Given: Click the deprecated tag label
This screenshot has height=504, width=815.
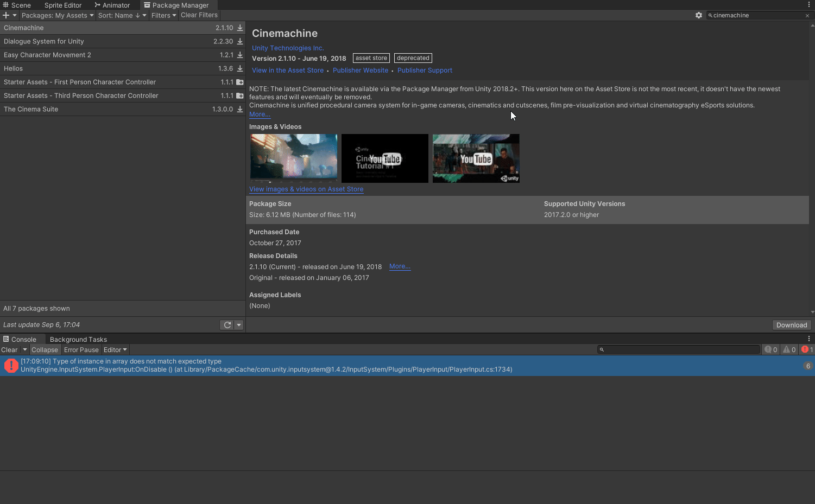Looking at the screenshot, I should click(413, 58).
